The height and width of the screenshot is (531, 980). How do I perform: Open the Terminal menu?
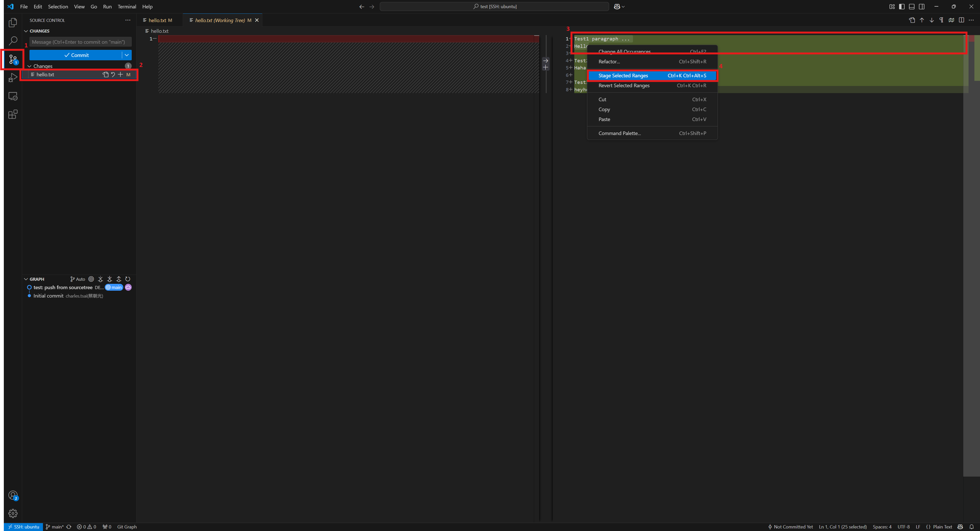coord(127,6)
